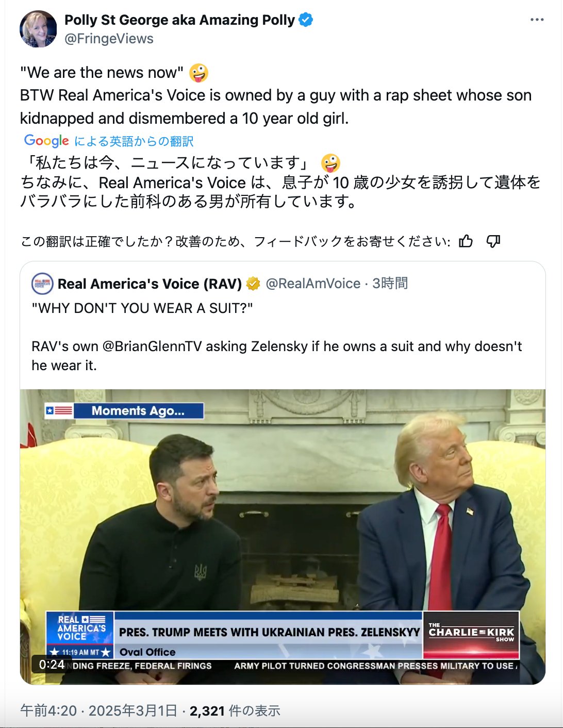Screen dimensions: 563x728
Task: Click the Real America's Voice round avatar
Action: tap(42, 284)
